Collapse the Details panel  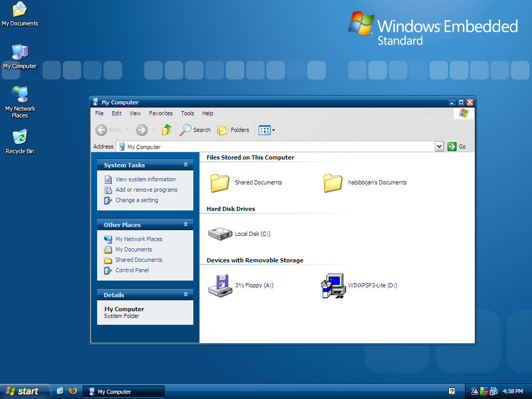click(x=185, y=295)
